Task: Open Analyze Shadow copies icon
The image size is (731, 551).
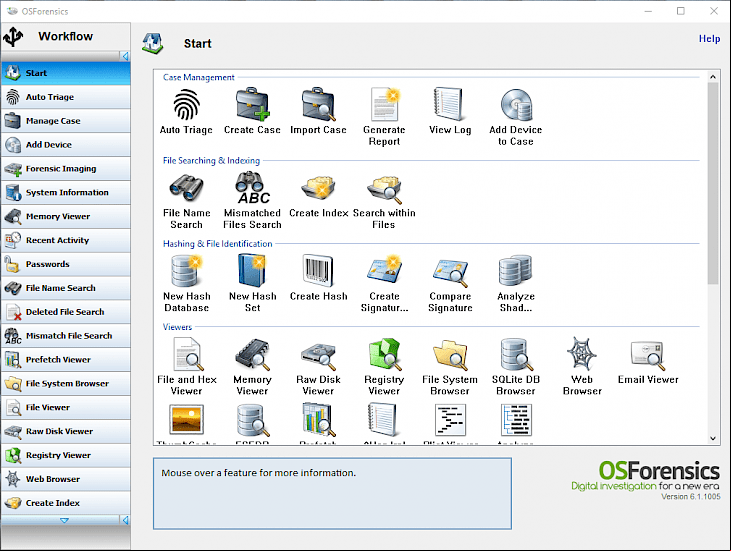Action: tap(516, 271)
